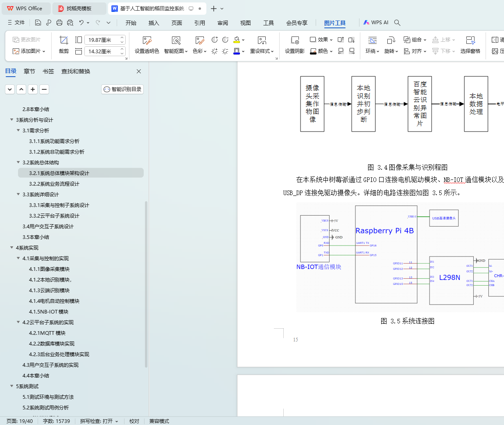Decrease picture width with stepper down arrow
504x425 pixels.
click(x=122, y=53)
